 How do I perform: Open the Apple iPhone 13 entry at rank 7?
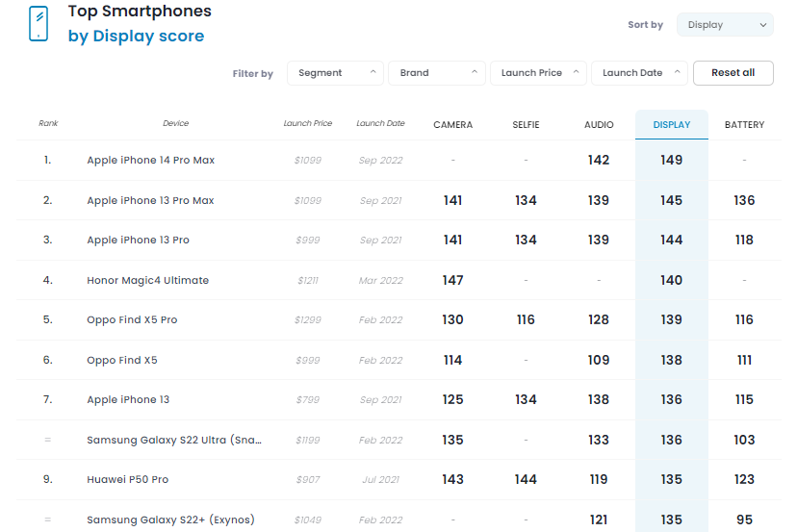[x=128, y=399]
